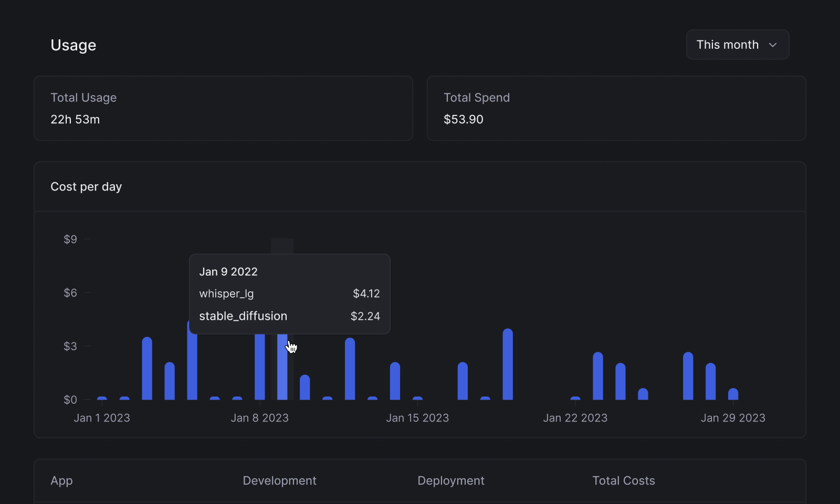Click the chevron in This month selector

point(773,45)
